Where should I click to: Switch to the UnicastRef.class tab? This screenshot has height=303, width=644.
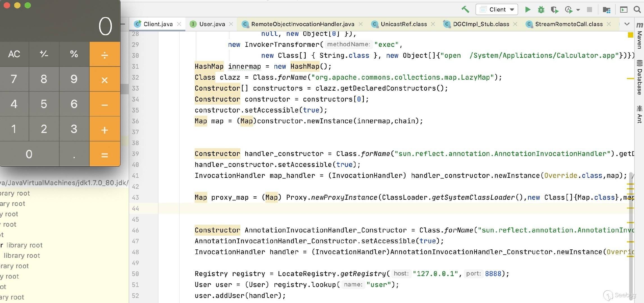pos(403,24)
